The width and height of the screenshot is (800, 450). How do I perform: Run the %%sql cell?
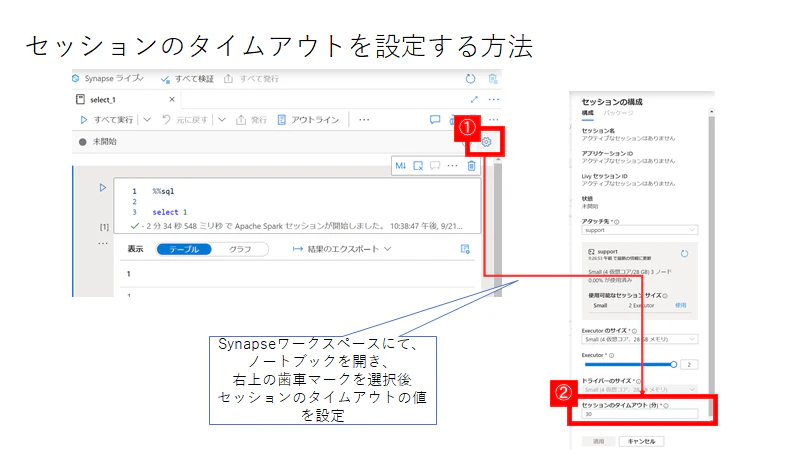(x=103, y=188)
